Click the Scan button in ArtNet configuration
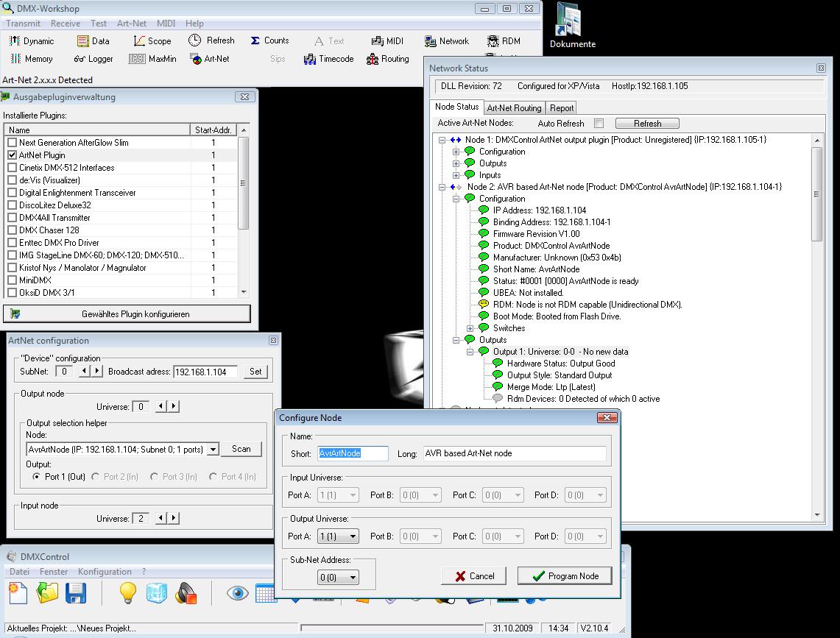Image resolution: width=840 pixels, height=638 pixels. click(x=241, y=449)
